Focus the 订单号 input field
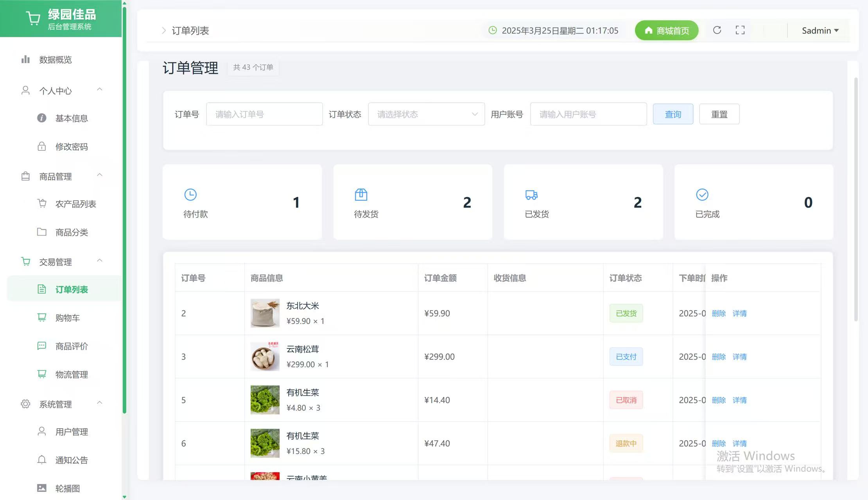Screen dimensions: 868x500 pyautogui.click(x=264, y=114)
